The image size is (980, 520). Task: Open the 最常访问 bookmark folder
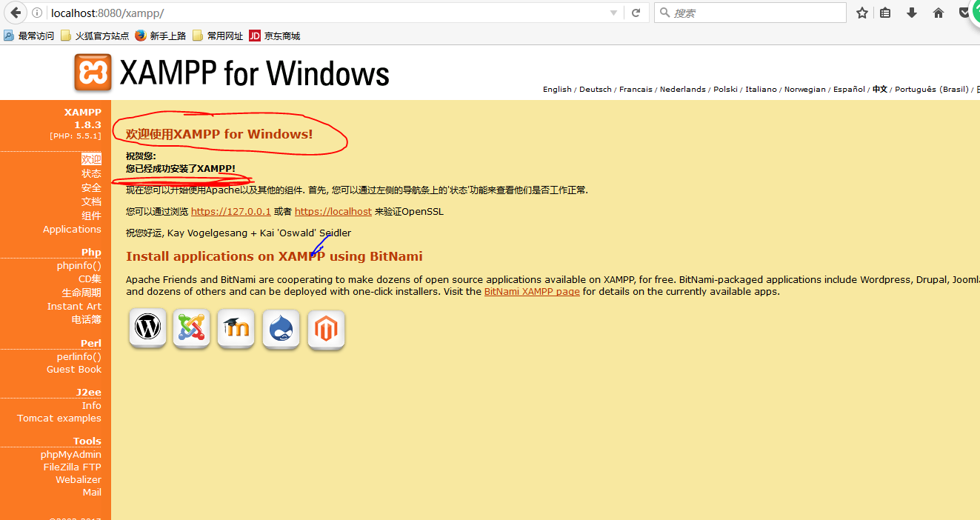tap(29, 36)
